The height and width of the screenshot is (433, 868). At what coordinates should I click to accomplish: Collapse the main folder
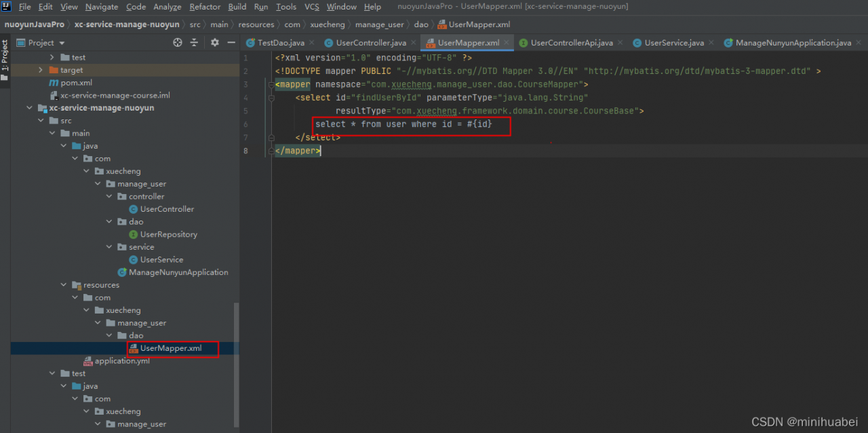coord(53,133)
